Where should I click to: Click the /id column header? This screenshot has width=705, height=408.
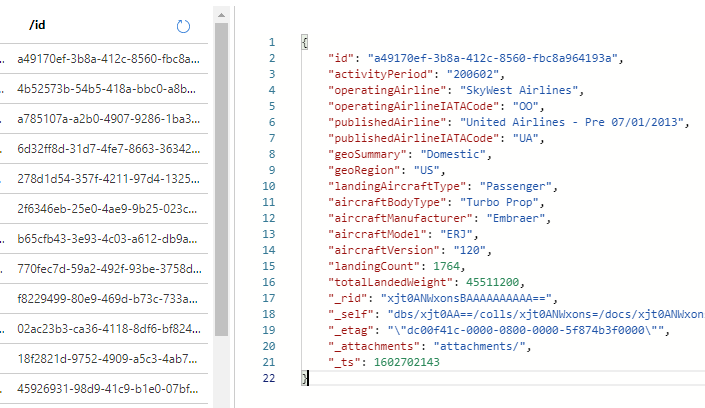[37, 25]
